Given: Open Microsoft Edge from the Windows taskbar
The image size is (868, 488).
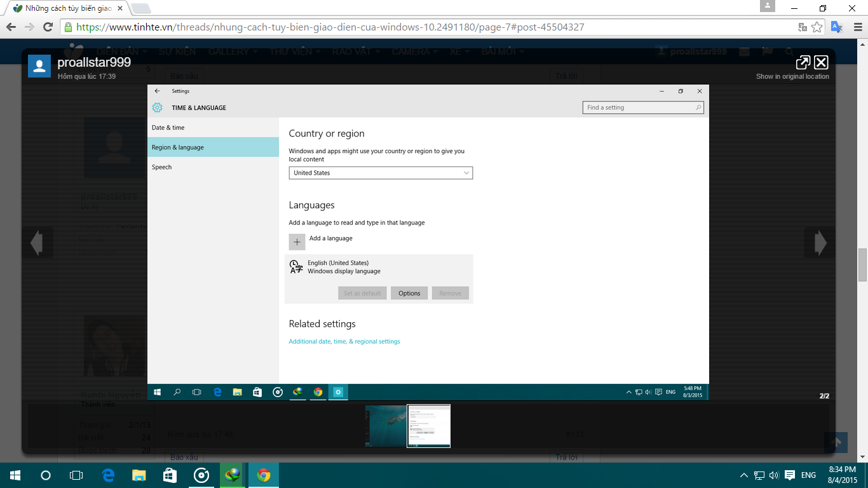Looking at the screenshot, I should pos(108,475).
